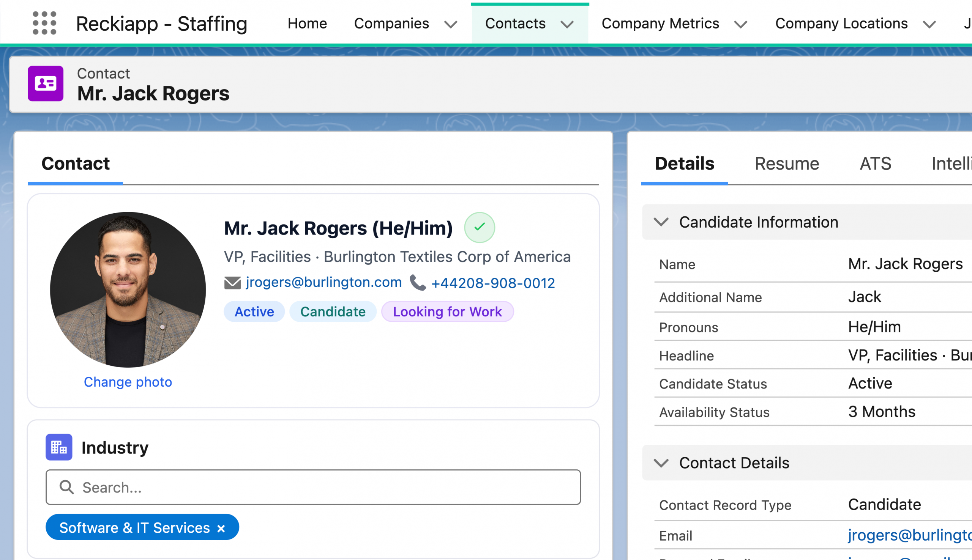Screen dimensions: 972x560
Task: Click the envelope email icon
Action: tap(232, 283)
